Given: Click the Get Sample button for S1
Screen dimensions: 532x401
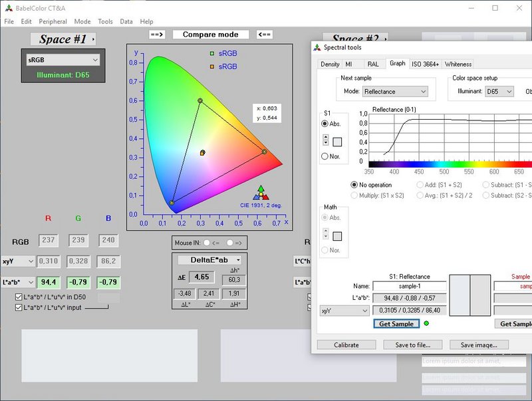Looking at the screenshot, I should (x=396, y=324).
